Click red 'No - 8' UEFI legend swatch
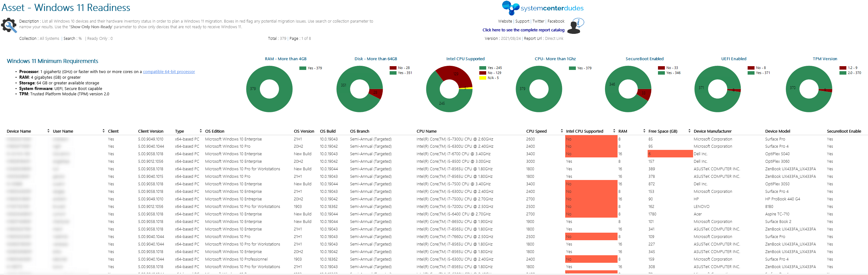868x275 pixels. [751, 68]
